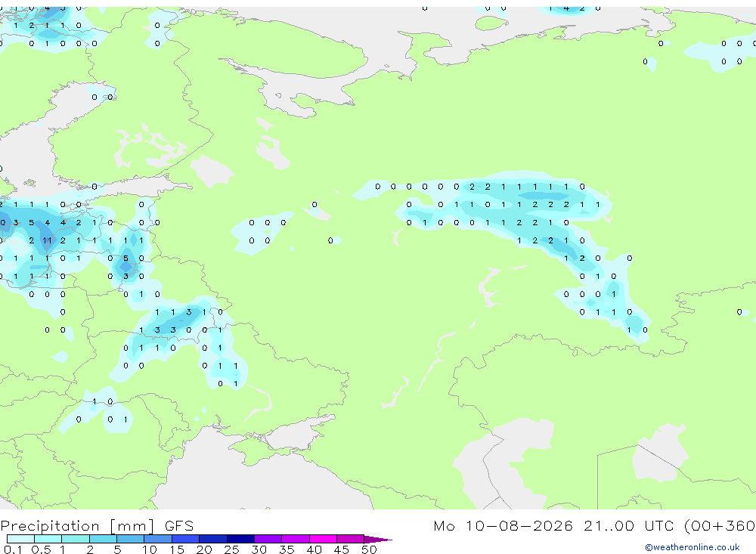Click the 'Mo 10-08-2026 21..00 UTC' timestamp

click(553, 525)
